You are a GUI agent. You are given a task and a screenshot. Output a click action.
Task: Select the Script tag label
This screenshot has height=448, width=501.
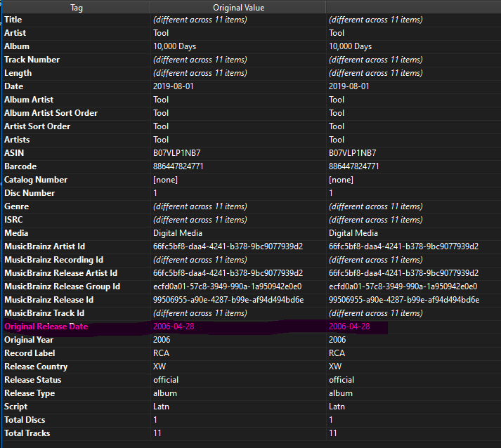(x=16, y=407)
